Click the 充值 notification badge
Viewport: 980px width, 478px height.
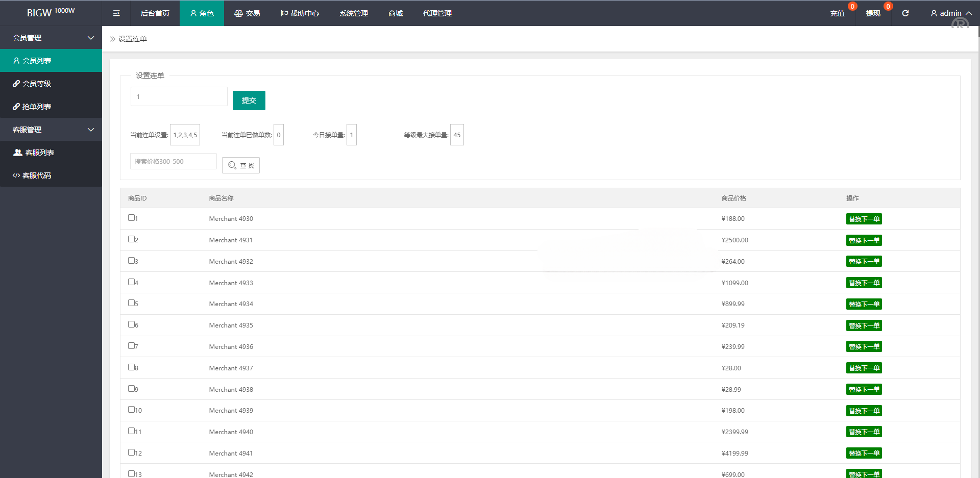click(x=852, y=7)
